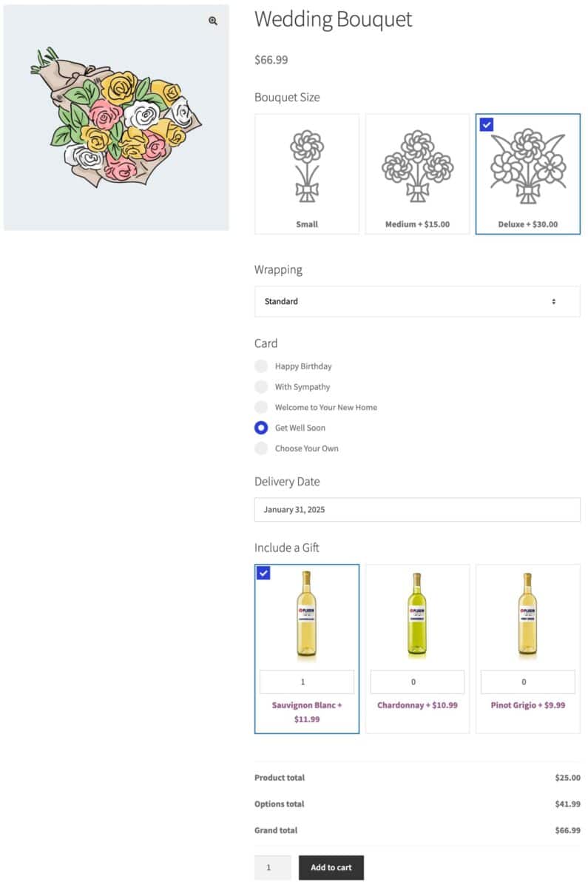Select the Small bouquet size icon

pyautogui.click(x=306, y=166)
